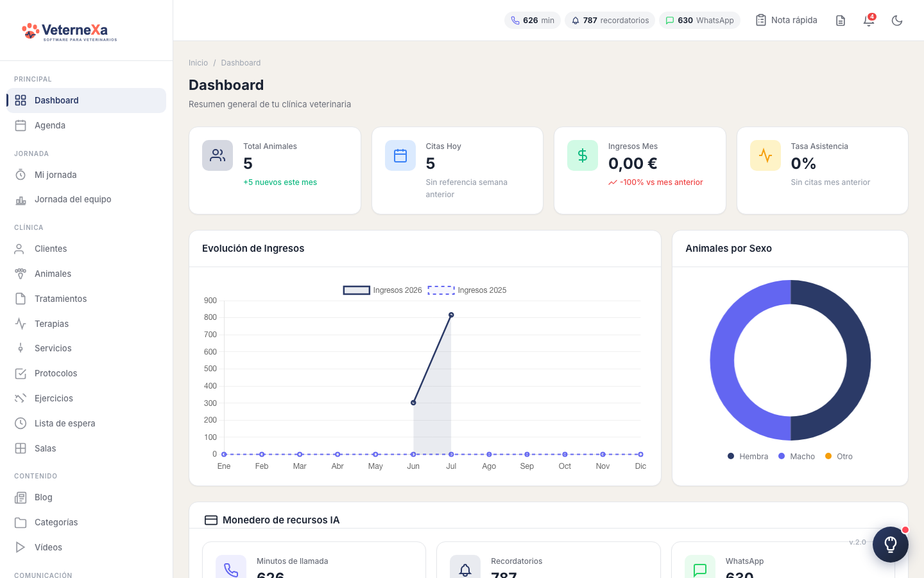This screenshot has width=924, height=578.
Task: Click the Clientes person icon
Action: (21, 249)
